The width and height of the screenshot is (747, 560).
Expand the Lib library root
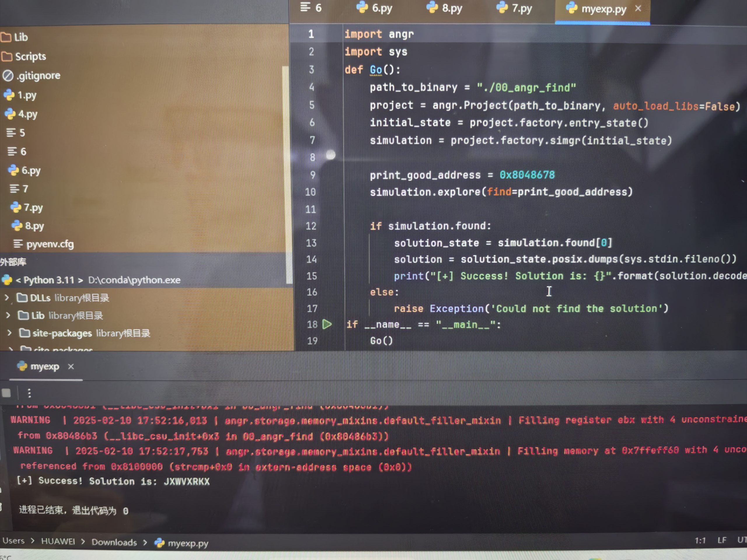tap(8, 315)
